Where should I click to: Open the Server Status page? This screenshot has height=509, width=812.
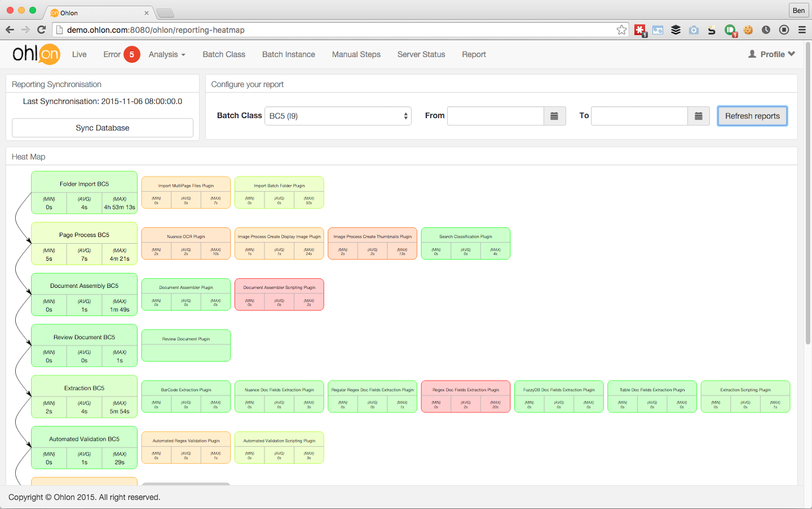pos(421,54)
